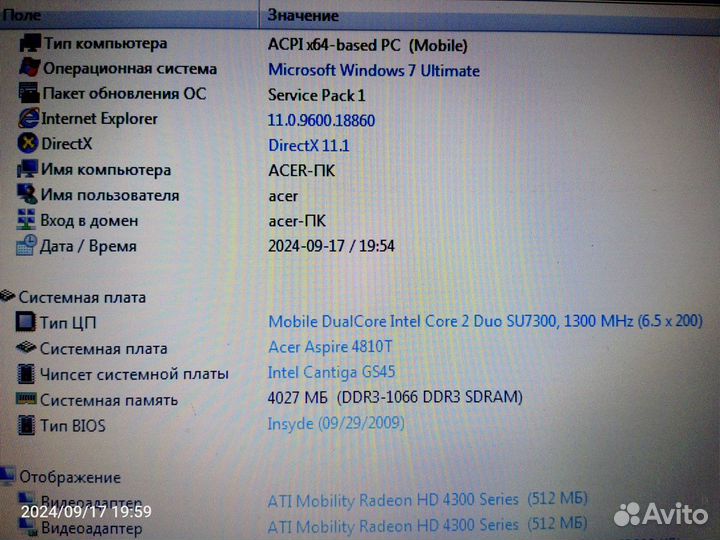Select the Вход в домен row label
This screenshot has height=540, width=720.
coord(89,221)
